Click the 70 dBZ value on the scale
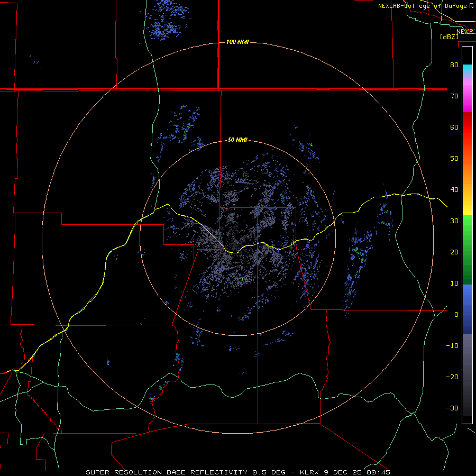This screenshot has height=476, width=476. coord(454,96)
